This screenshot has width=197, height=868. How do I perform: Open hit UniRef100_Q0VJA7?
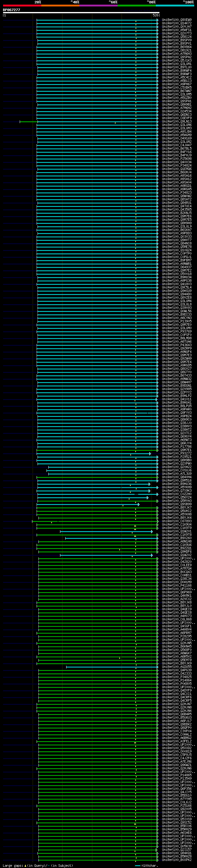(177, 26)
